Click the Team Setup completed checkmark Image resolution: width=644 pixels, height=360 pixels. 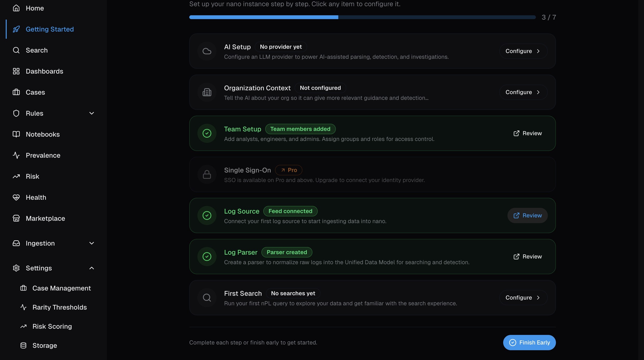(207, 133)
